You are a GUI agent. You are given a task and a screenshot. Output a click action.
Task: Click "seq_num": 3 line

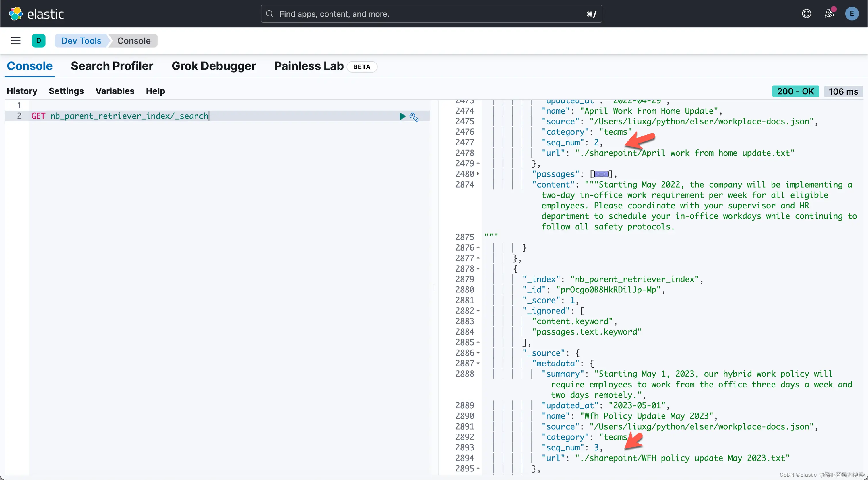[x=571, y=448]
